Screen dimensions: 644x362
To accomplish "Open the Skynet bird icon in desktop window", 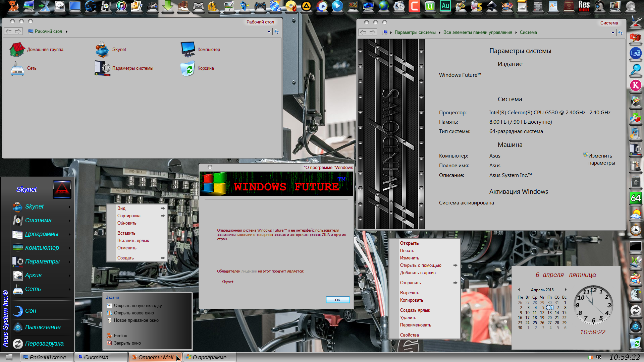I will pyautogui.click(x=111, y=49).
